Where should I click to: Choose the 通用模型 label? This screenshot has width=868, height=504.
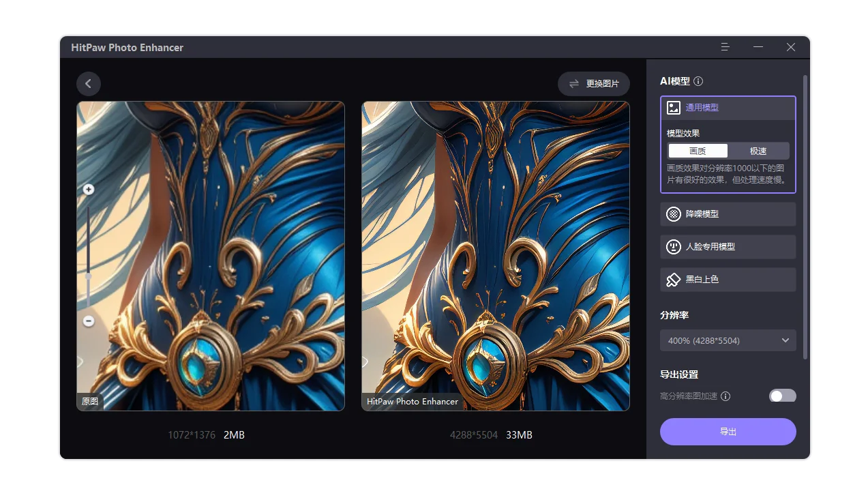702,108
